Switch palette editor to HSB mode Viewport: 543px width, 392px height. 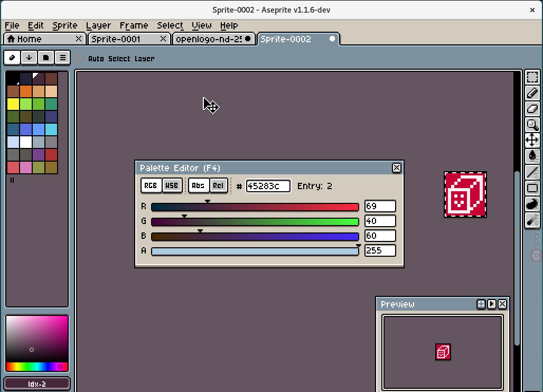point(172,185)
